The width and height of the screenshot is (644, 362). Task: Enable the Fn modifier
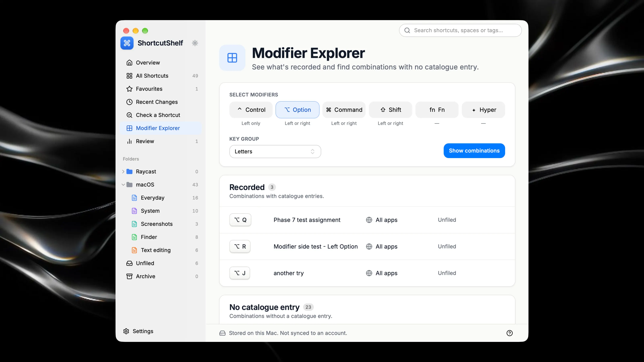(437, 110)
